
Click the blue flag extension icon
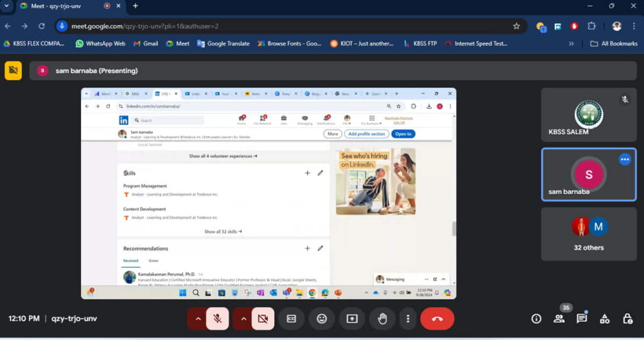(x=557, y=26)
